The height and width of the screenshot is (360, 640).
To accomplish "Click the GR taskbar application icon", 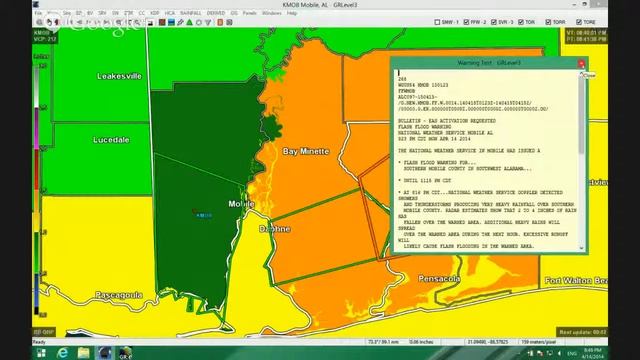I will (x=125, y=353).
